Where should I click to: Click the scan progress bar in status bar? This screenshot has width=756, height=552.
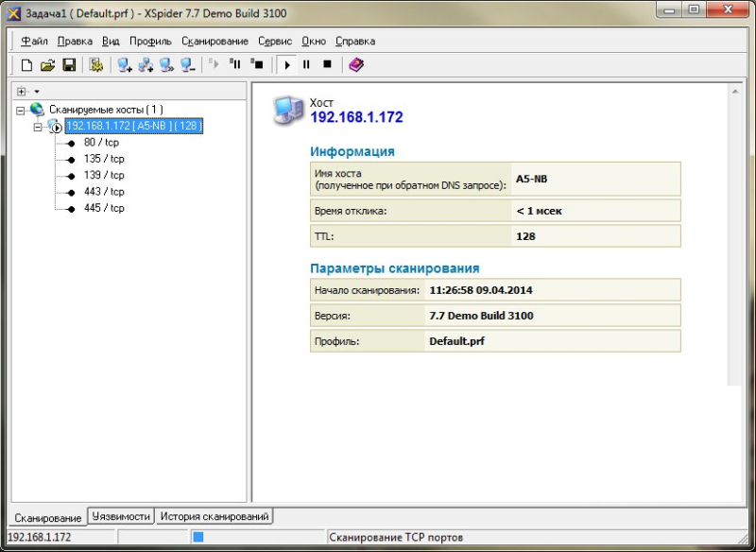[258, 537]
